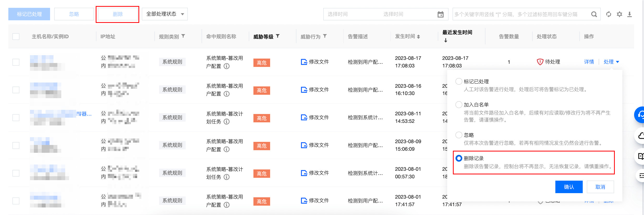Click the keyword search input field
644x215 pixels.
(x=520, y=14)
